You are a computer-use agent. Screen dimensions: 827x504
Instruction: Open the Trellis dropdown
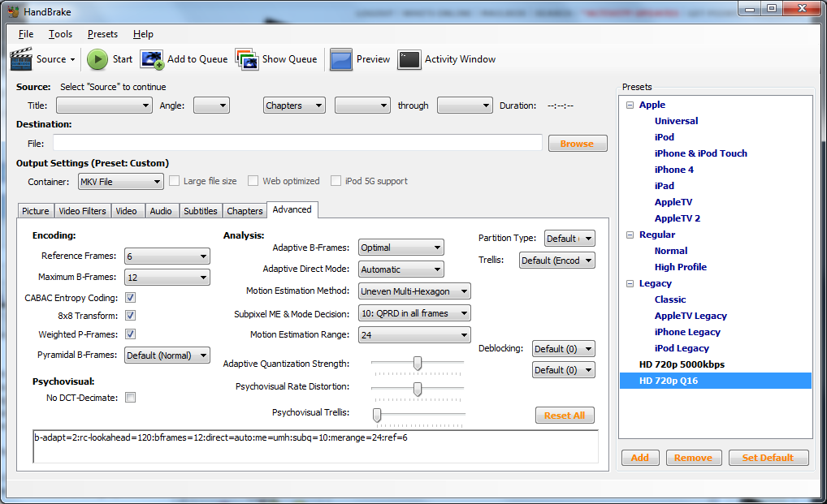[557, 261]
